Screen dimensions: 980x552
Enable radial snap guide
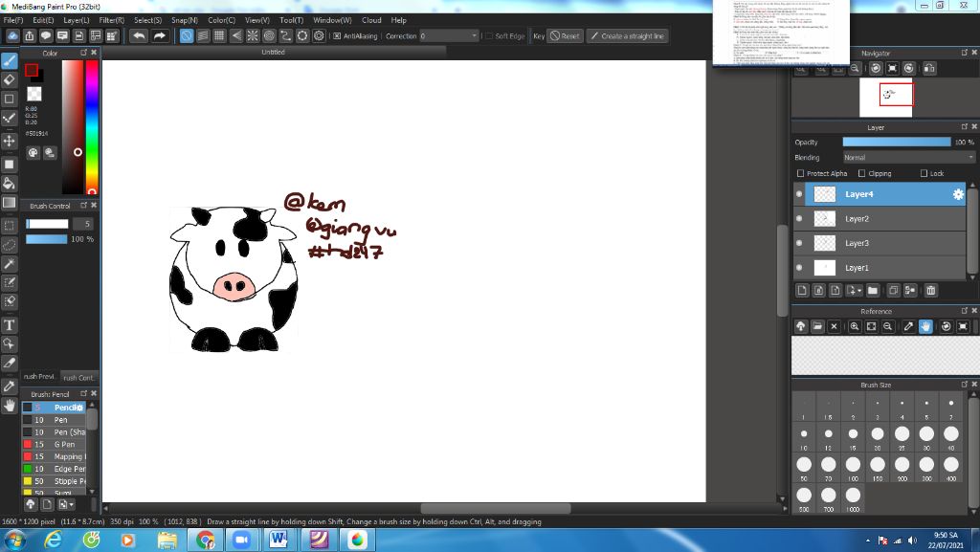coord(253,36)
